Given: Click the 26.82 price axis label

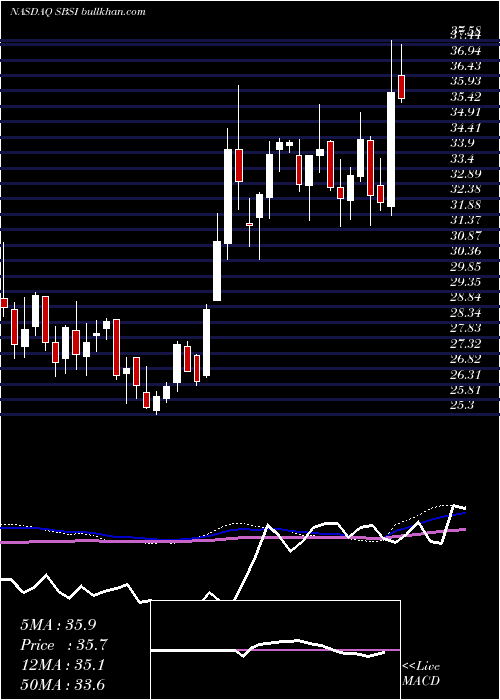Looking at the screenshot, I should 465,359.
